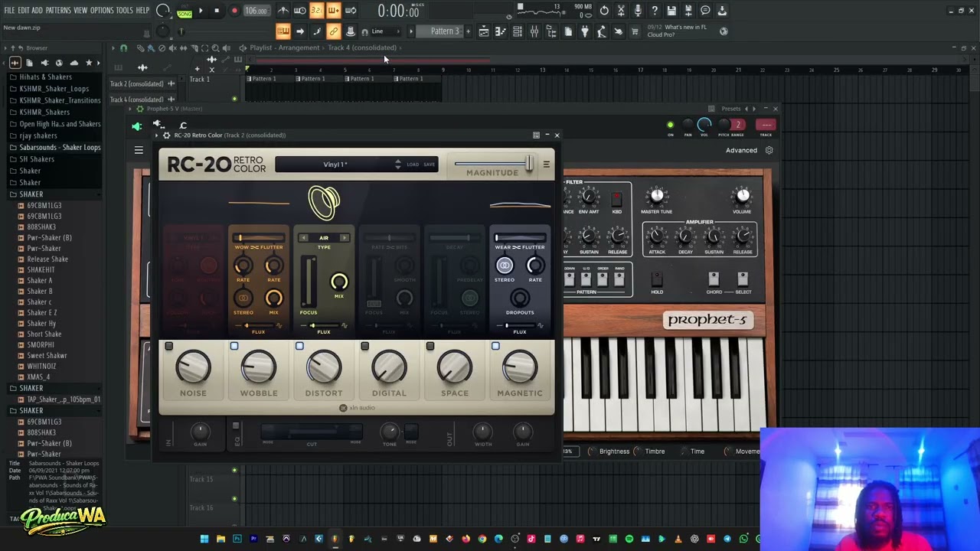
Task: Click the MAGNITUDE slider handle
Action: click(528, 163)
